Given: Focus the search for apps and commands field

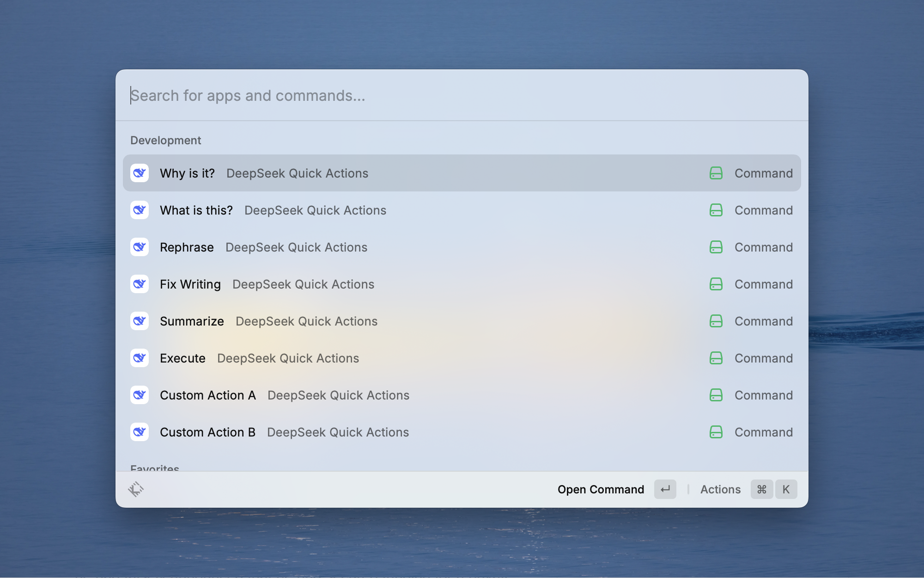Looking at the screenshot, I should pos(462,95).
